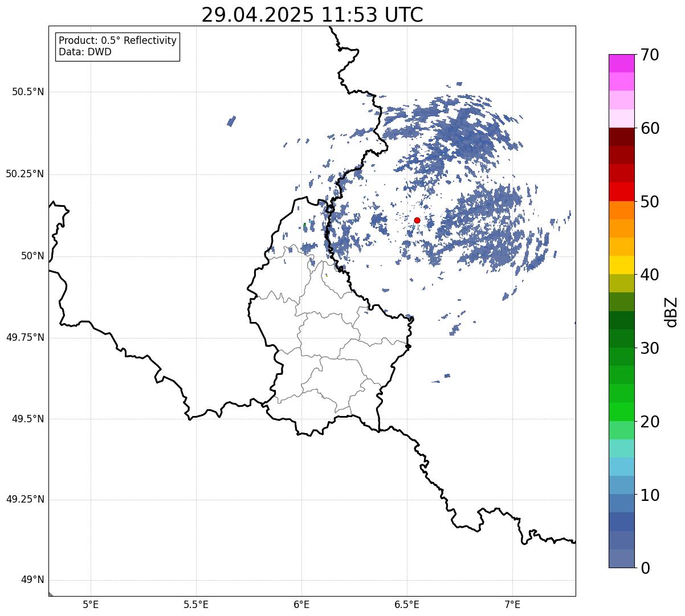Click the 'dBZ' colorbar axis label
The image size is (685, 616).
coord(671,311)
